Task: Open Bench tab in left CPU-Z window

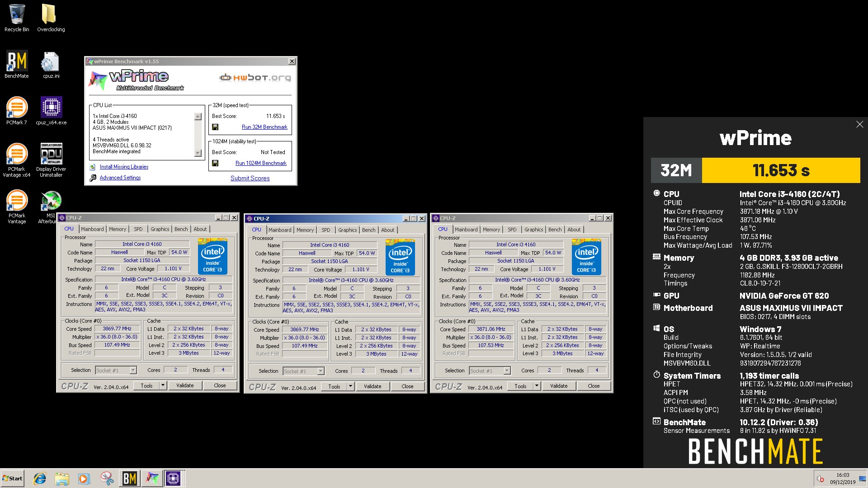Action: (181, 229)
